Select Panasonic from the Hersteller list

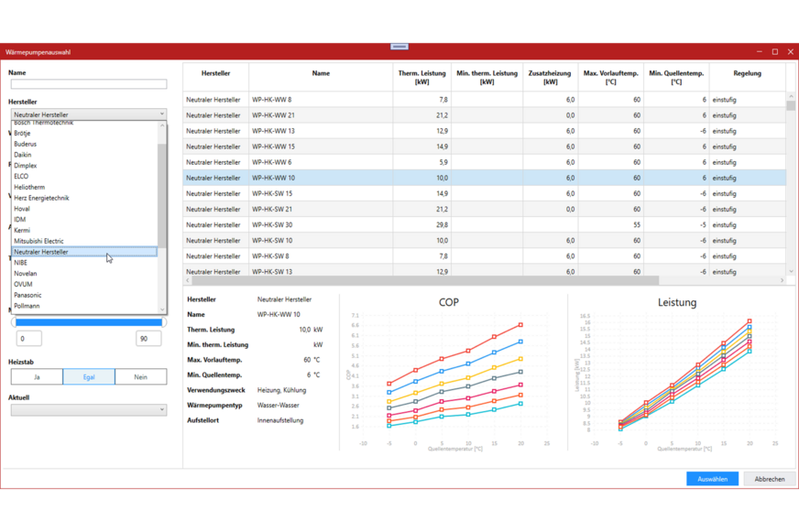tap(27, 295)
